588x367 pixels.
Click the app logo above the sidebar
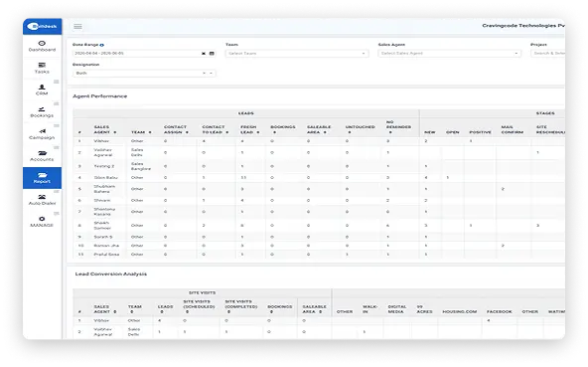click(42, 26)
